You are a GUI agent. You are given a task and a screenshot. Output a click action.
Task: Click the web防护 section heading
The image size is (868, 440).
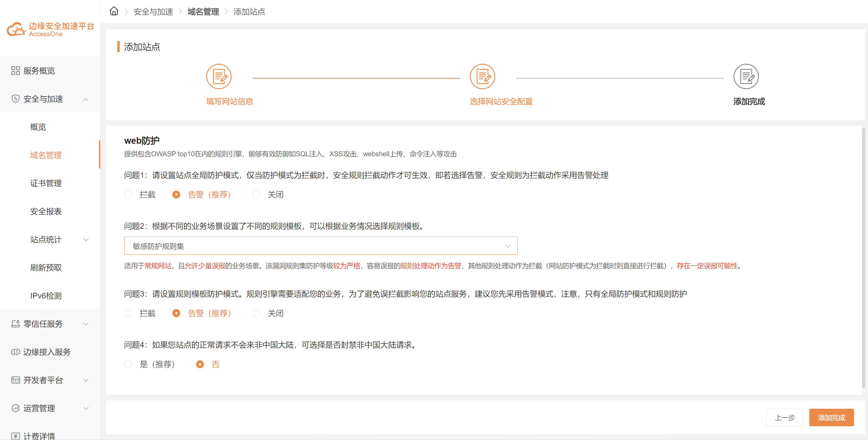coord(141,140)
